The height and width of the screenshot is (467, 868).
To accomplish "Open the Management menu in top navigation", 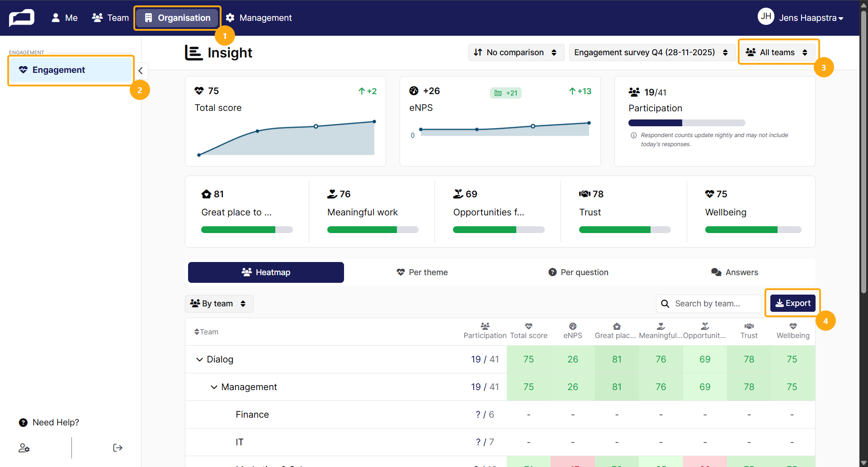I will [x=259, y=18].
